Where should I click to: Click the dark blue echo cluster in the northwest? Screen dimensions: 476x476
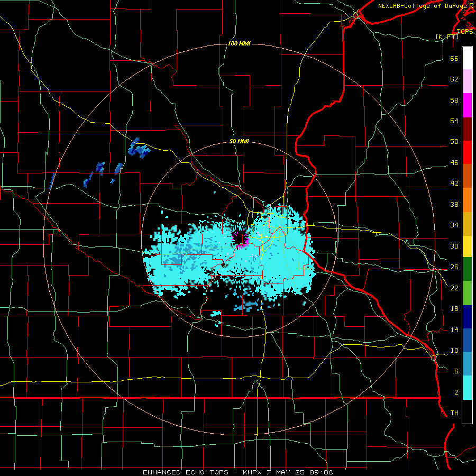point(139,148)
